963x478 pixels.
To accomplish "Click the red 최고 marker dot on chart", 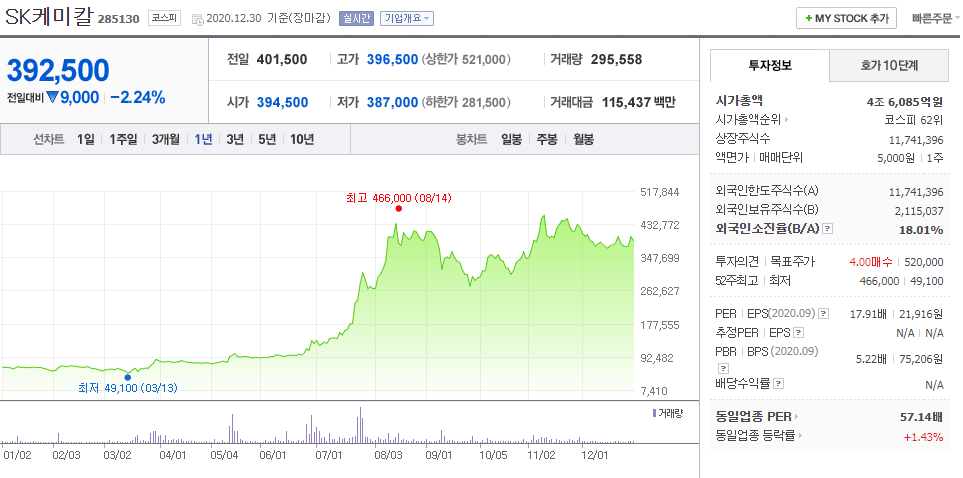I will 399,208.
